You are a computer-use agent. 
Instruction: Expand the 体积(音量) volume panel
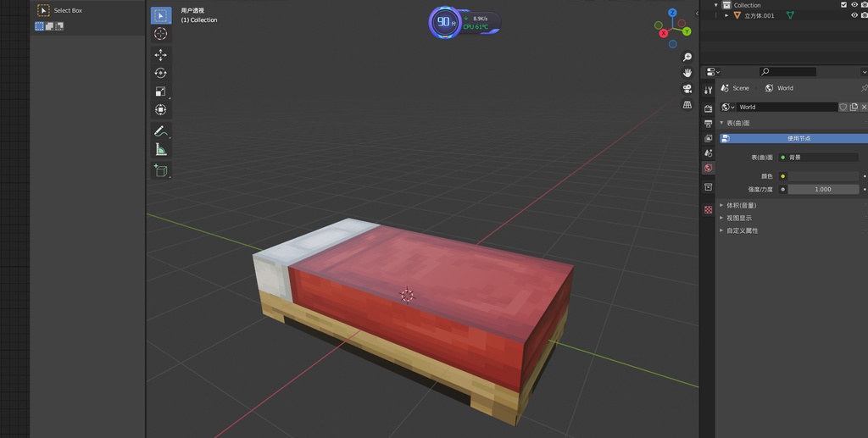pos(721,205)
